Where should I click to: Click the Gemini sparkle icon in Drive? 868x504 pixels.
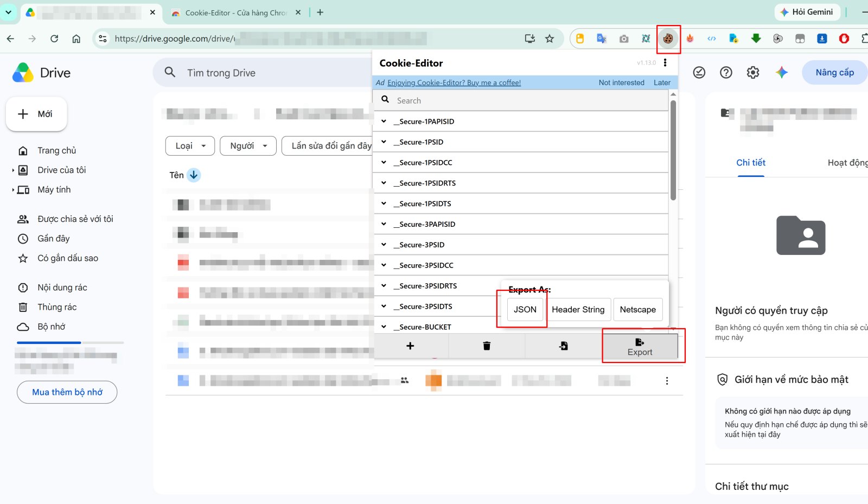click(x=781, y=72)
